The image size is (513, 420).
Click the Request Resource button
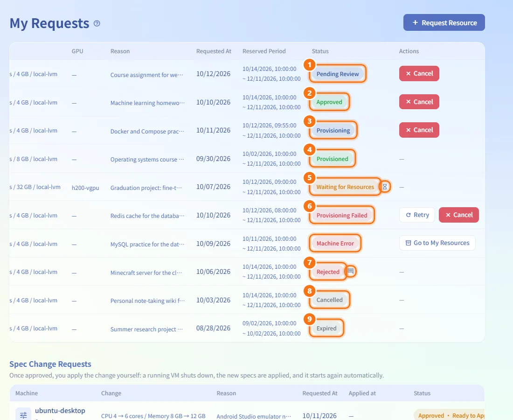click(x=444, y=22)
